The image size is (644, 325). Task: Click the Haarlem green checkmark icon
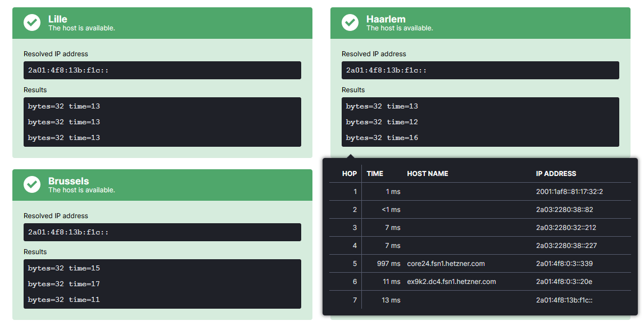tap(350, 22)
